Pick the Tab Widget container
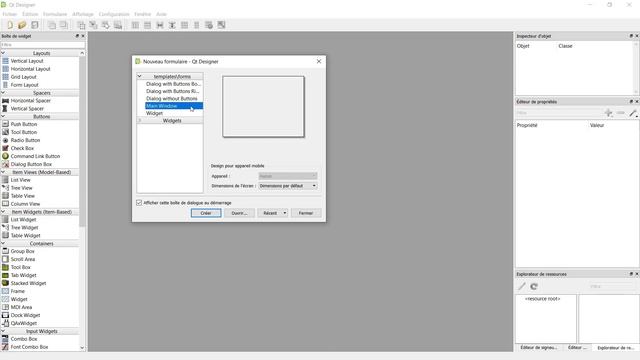This screenshot has height=360, width=640. pyautogui.click(x=23, y=275)
